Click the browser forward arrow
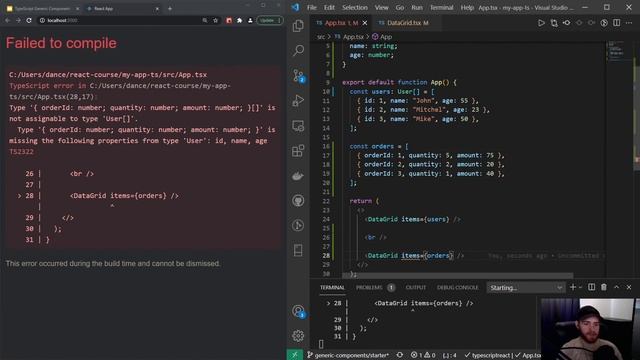 18,20
